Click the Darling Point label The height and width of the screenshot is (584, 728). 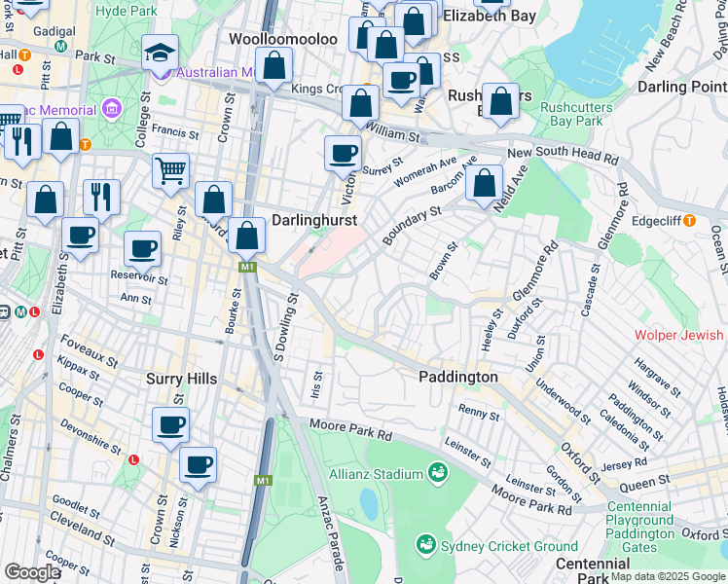682,87
